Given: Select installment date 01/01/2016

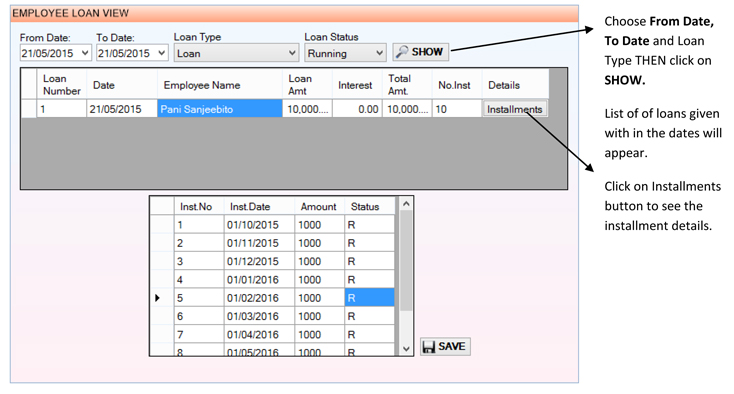Looking at the screenshot, I should tap(259, 279).
